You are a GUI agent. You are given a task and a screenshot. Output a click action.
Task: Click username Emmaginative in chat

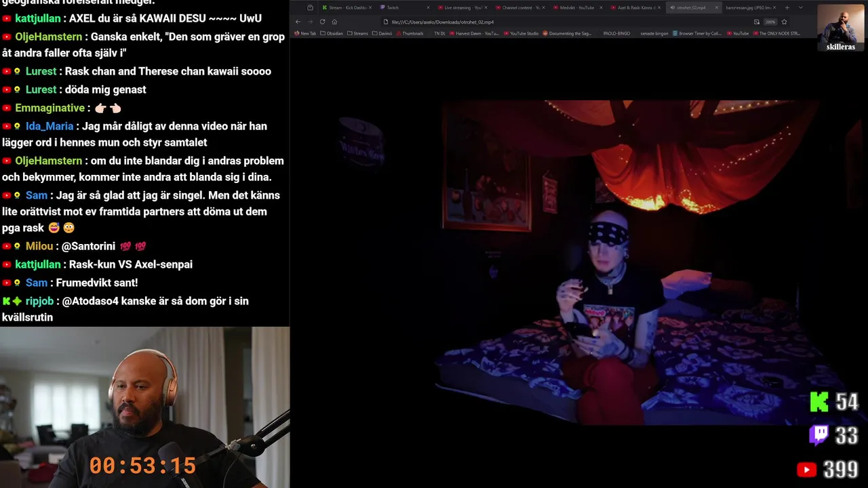click(50, 108)
